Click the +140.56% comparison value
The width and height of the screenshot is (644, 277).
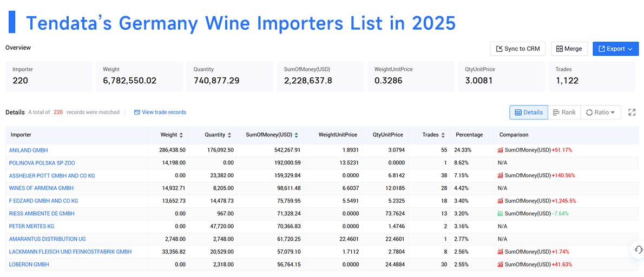click(563, 176)
